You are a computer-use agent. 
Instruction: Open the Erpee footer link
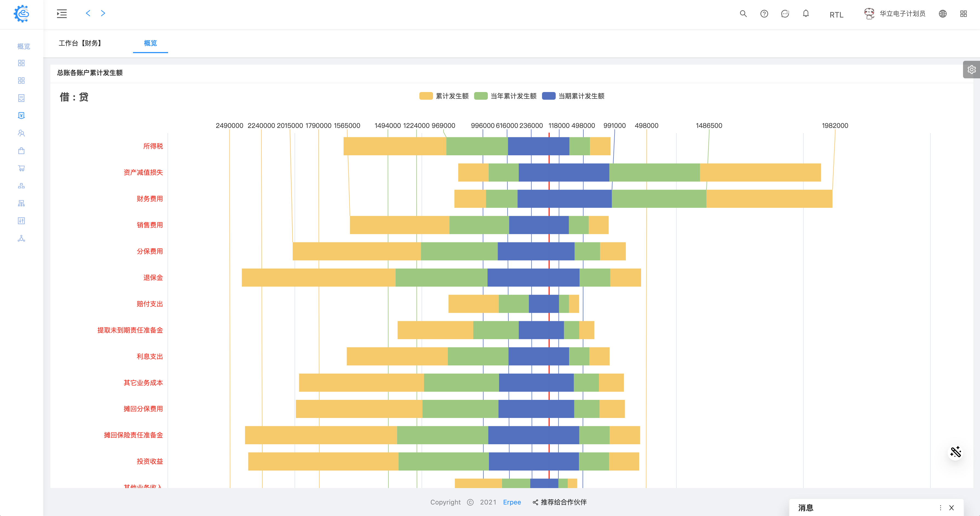pyautogui.click(x=512, y=502)
